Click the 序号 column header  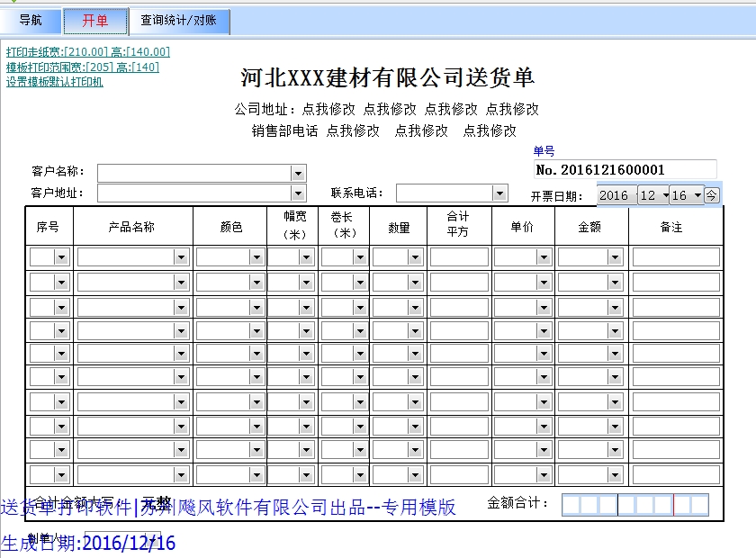coord(49,226)
